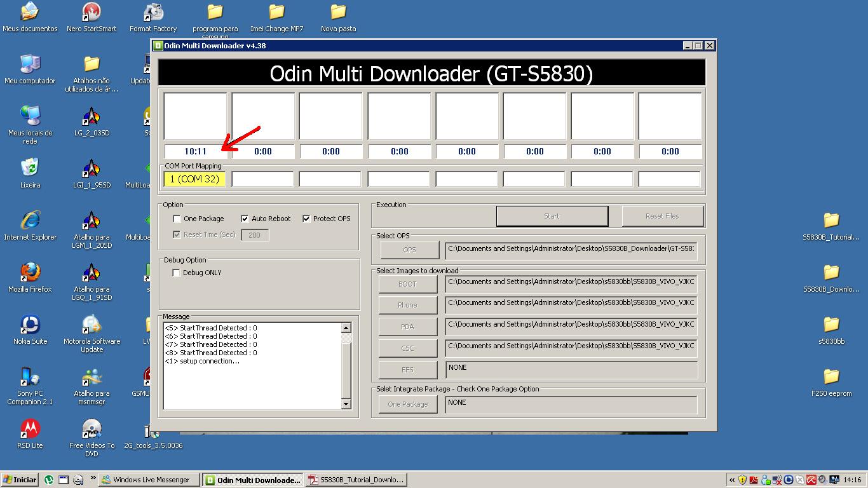Click the BOOT image button

[407, 284]
